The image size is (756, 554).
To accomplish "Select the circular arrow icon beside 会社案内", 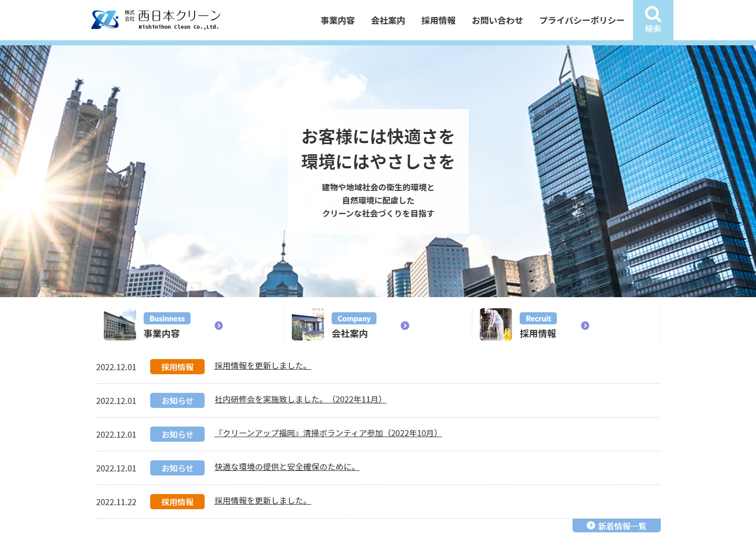I will 405,325.
